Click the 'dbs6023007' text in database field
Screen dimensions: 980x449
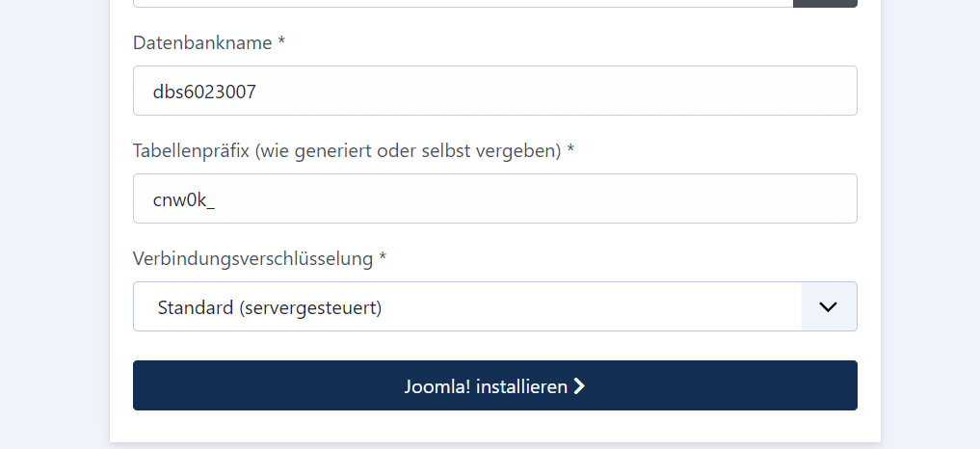204,92
